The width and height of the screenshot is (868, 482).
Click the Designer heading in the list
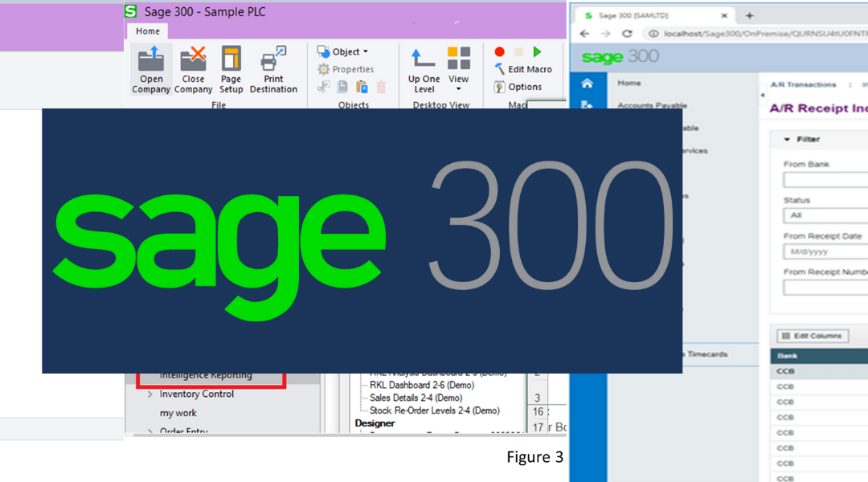[x=375, y=423]
